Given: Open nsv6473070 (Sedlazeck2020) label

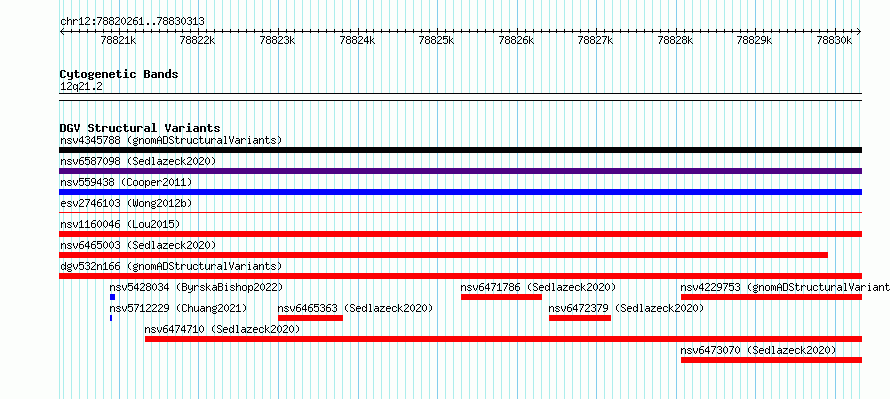Looking at the screenshot, I should point(758,350).
